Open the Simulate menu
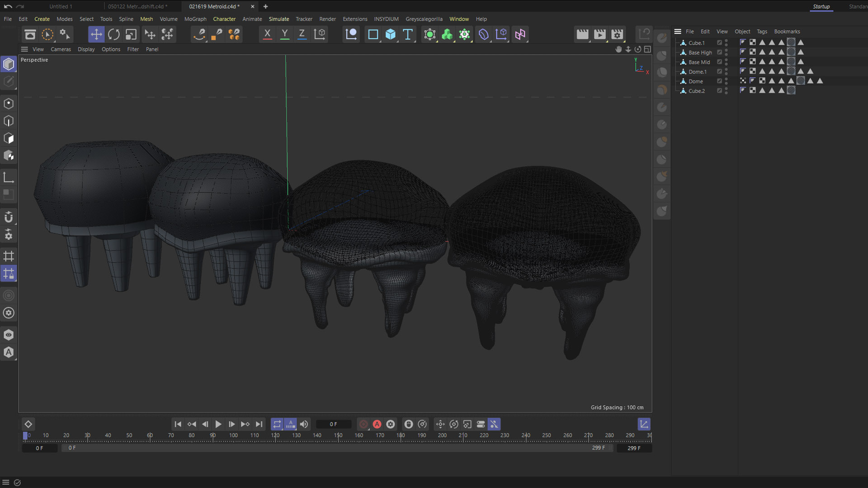Screen dimensions: 868x488 [x=278, y=19]
